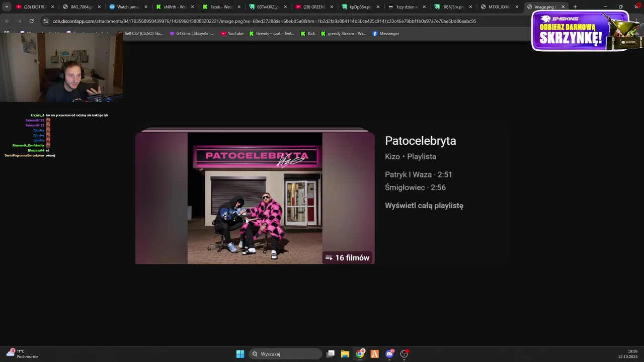Open the IMG_7864.jpg tab
The width and height of the screenshot is (644, 362).
[80, 7]
